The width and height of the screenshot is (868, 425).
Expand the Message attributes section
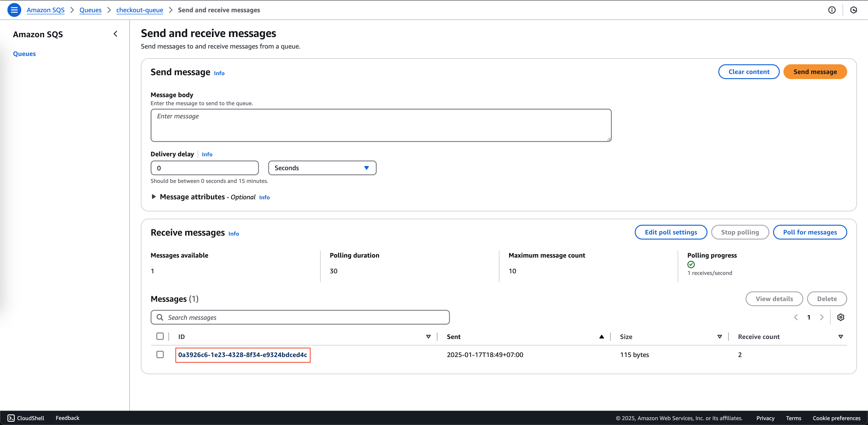[154, 197]
